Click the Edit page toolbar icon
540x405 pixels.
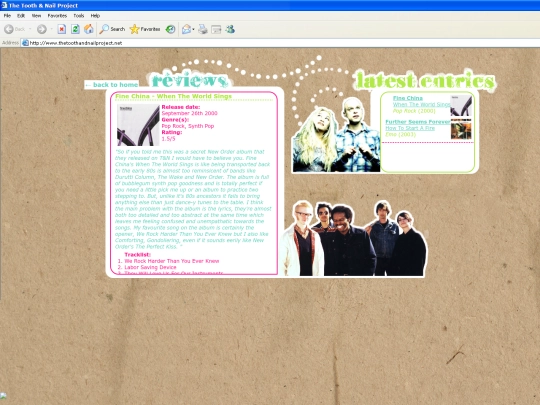(x=216, y=30)
